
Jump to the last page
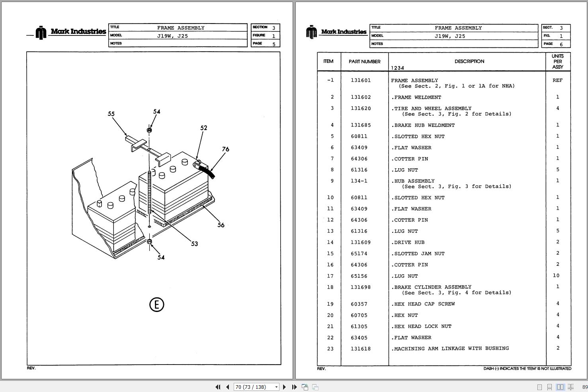(x=294, y=387)
